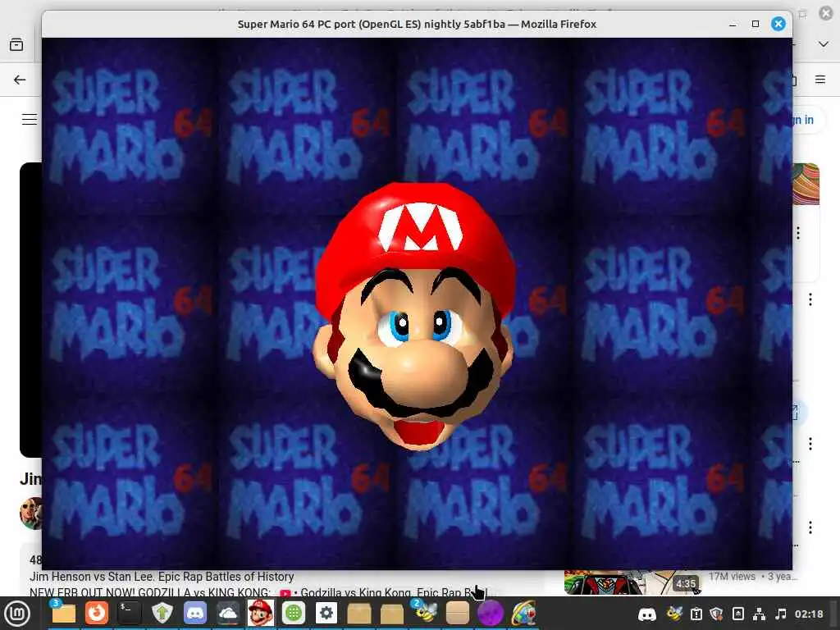Click the bee icon in system tray

tap(674, 614)
